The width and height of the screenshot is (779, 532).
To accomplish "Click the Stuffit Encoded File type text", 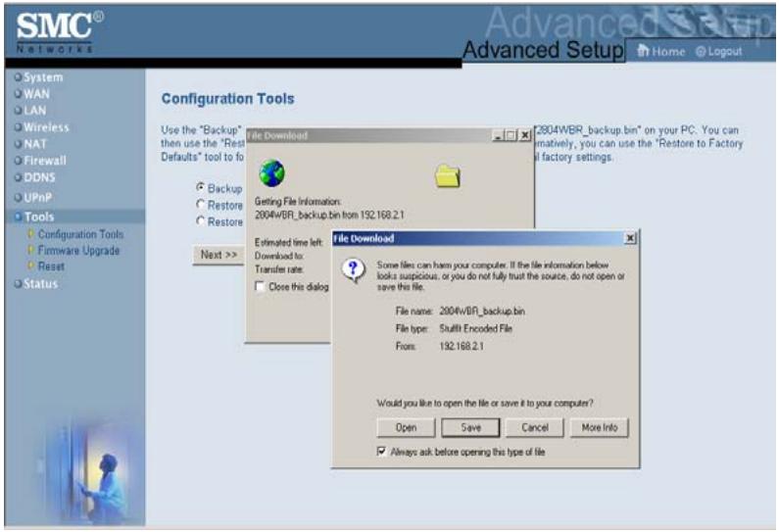I will (x=475, y=328).
